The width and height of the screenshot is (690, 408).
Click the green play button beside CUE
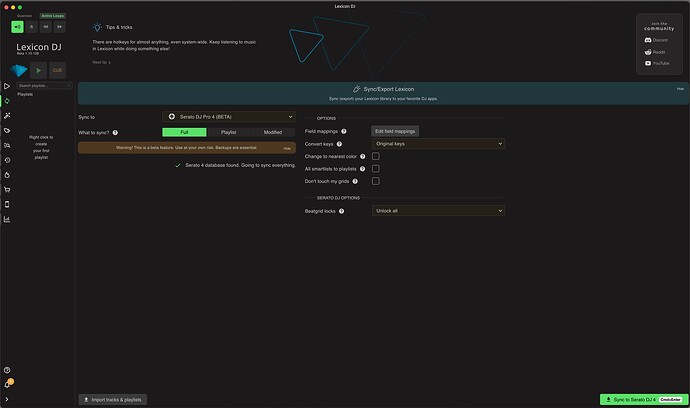[39, 70]
